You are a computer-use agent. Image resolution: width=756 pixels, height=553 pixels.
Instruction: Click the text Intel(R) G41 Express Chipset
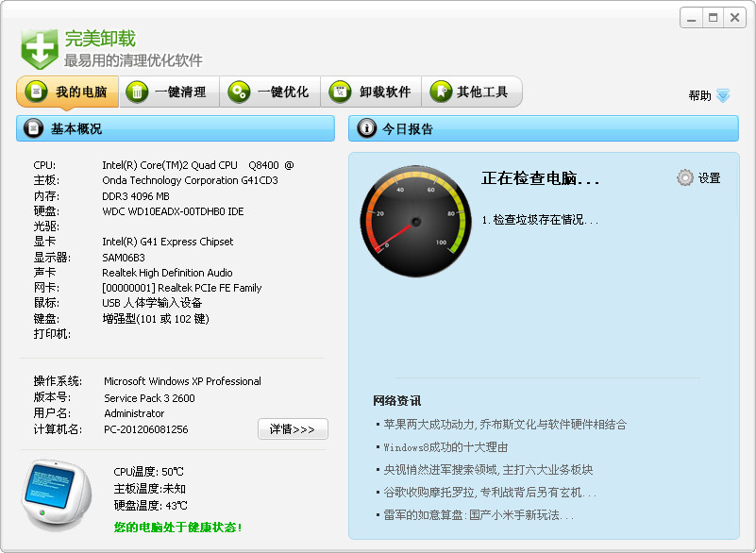(x=168, y=242)
